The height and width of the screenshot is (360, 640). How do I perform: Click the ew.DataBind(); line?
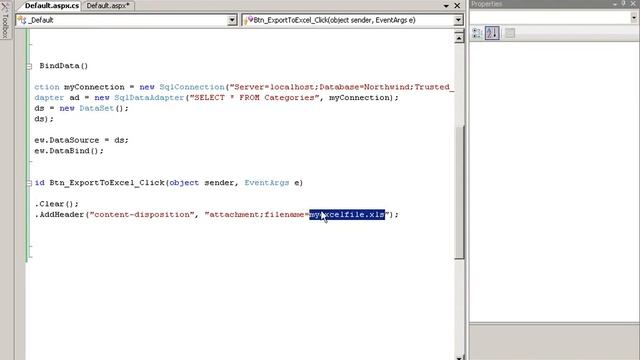pyautogui.click(x=69, y=151)
